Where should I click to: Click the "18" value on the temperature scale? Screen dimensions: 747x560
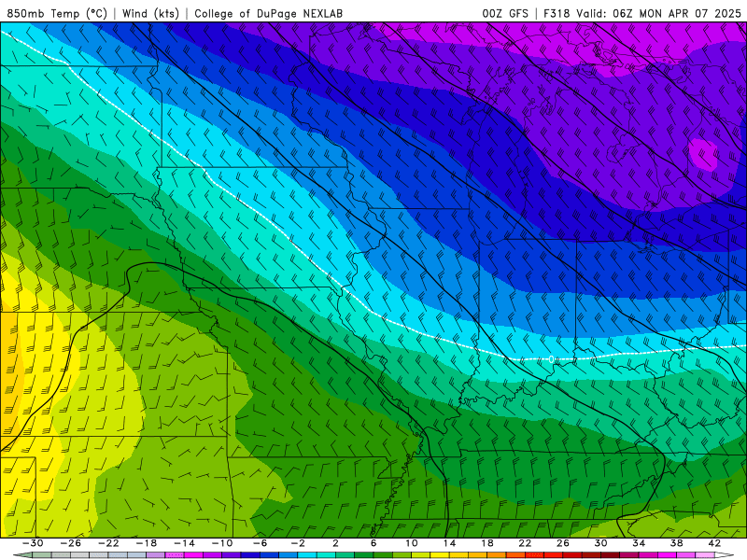[486, 543]
